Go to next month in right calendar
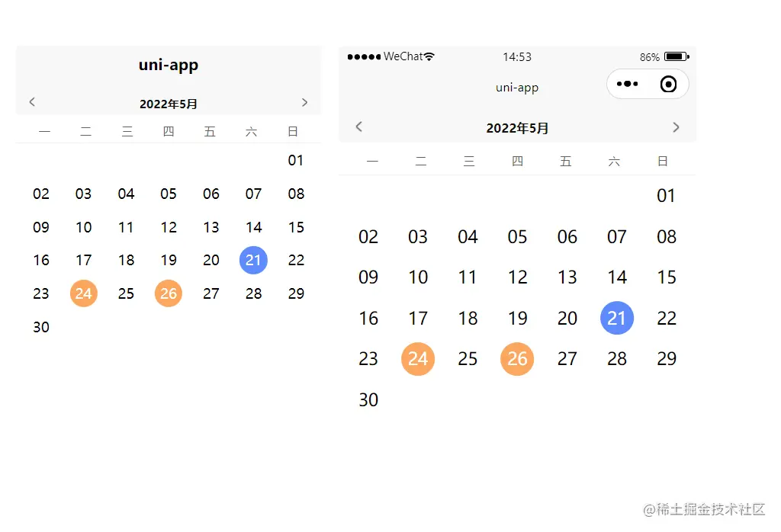Screen dimensions: 781x532 tap(676, 127)
